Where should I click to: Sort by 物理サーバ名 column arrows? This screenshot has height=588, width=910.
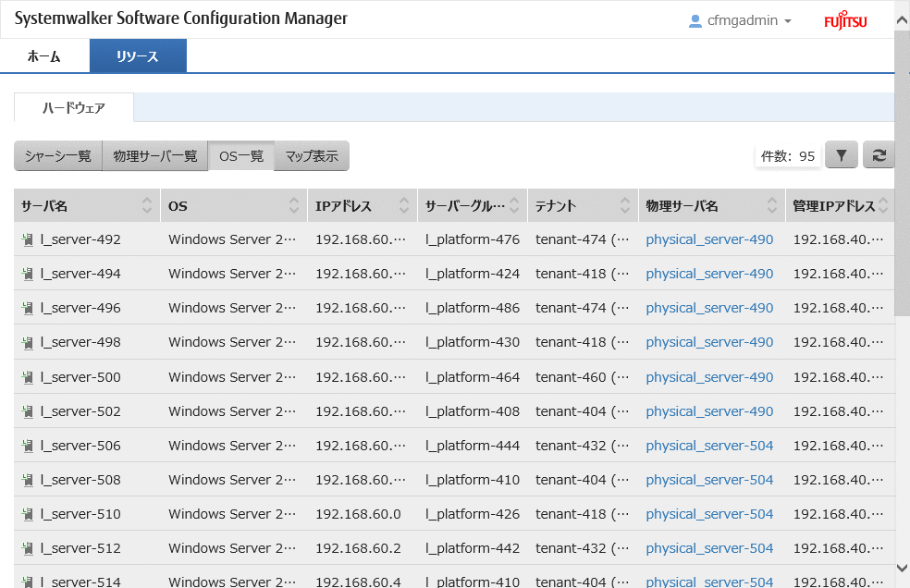pyautogui.click(x=772, y=205)
